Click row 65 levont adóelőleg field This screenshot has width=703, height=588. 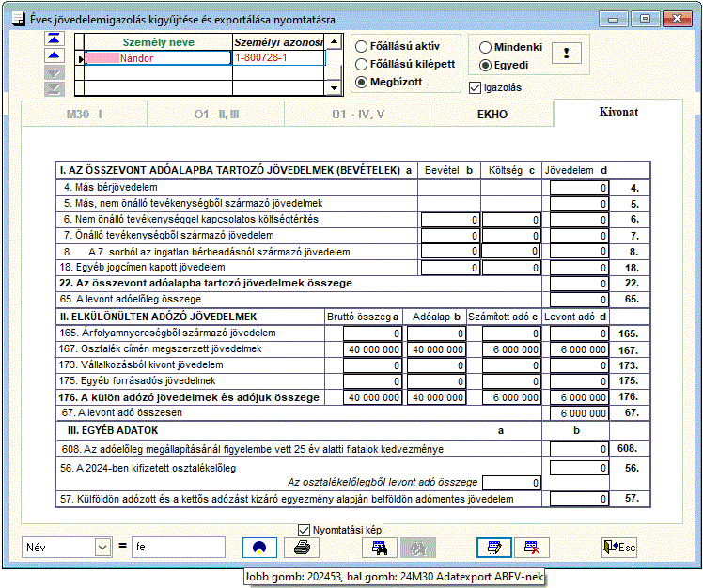579,300
